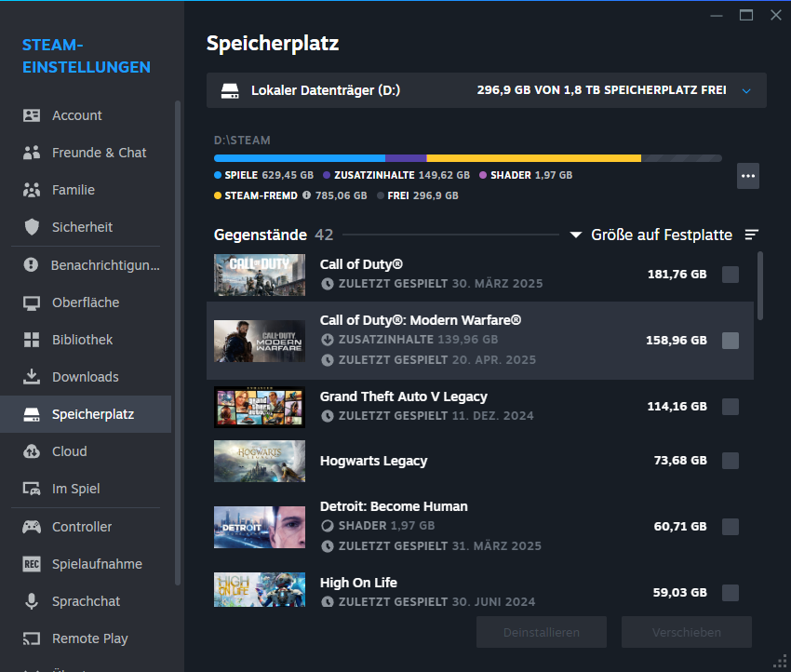791x672 pixels.
Task: Click the yellow STEAM-FREMD segment of storage bar
Action: tap(534, 158)
